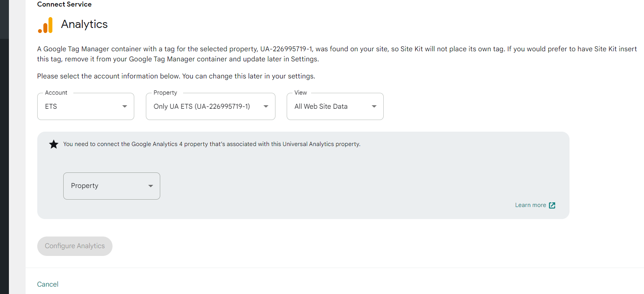
Task: Click the UA Property dropdown arrow
Action: 265,106
